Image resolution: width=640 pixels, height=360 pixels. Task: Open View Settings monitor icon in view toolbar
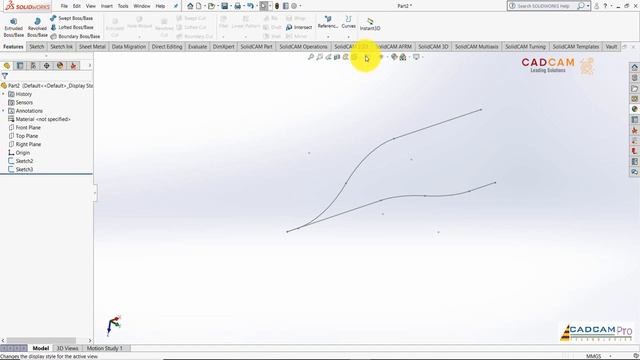pos(416,57)
